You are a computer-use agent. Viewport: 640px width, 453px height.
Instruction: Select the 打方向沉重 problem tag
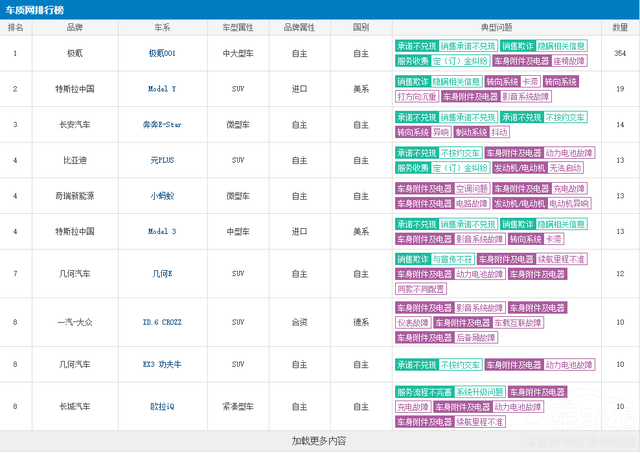(418, 96)
